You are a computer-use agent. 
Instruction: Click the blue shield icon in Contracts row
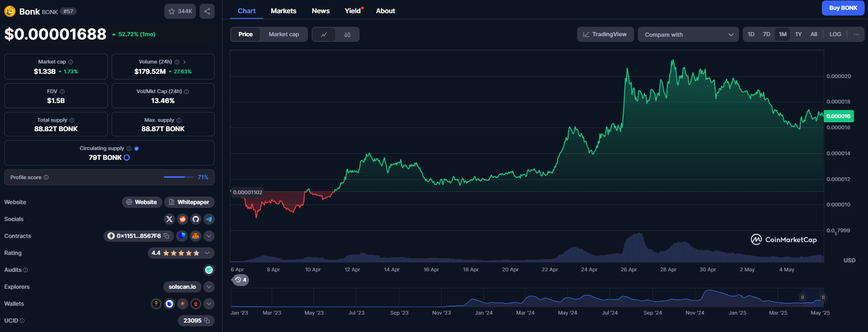click(x=182, y=236)
